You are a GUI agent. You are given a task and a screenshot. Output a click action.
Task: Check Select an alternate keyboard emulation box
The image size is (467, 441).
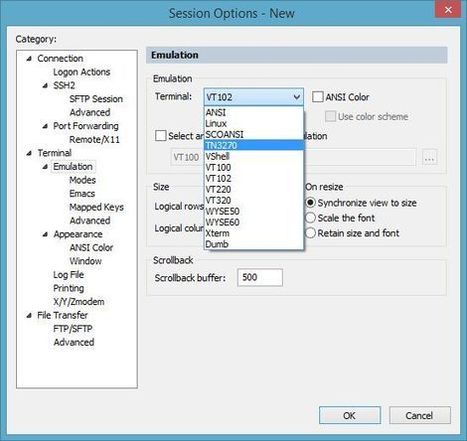coord(160,136)
